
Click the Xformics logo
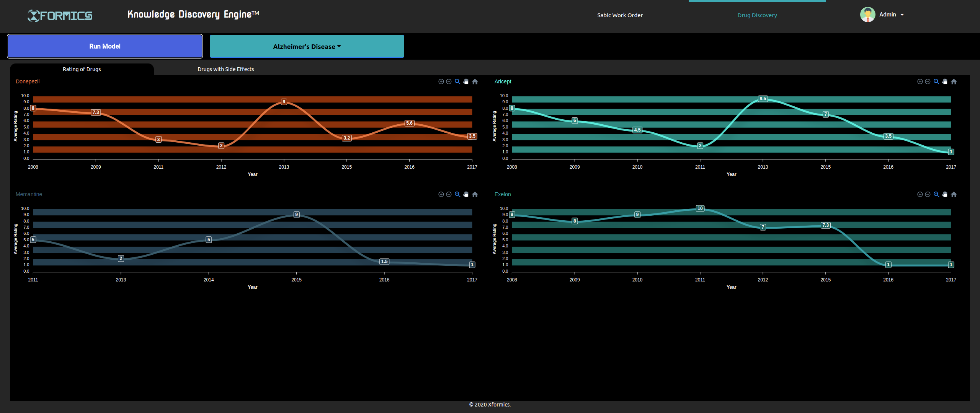coord(60,15)
